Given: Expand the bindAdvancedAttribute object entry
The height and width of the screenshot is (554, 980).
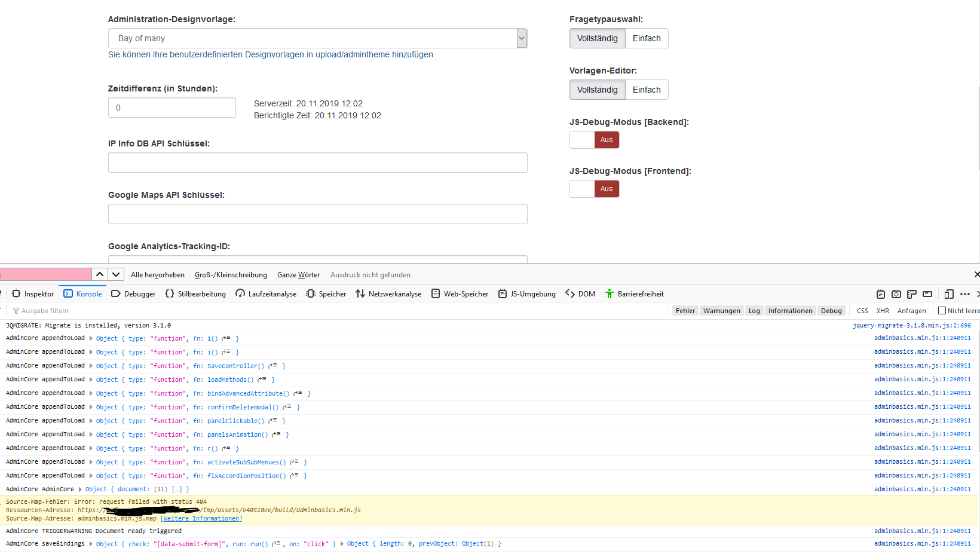Looking at the screenshot, I should [x=91, y=393].
